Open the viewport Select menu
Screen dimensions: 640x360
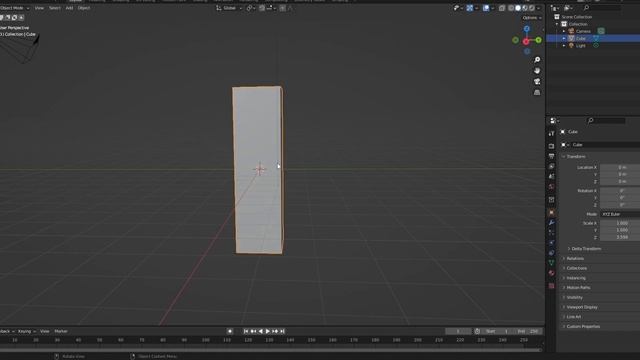click(x=55, y=8)
